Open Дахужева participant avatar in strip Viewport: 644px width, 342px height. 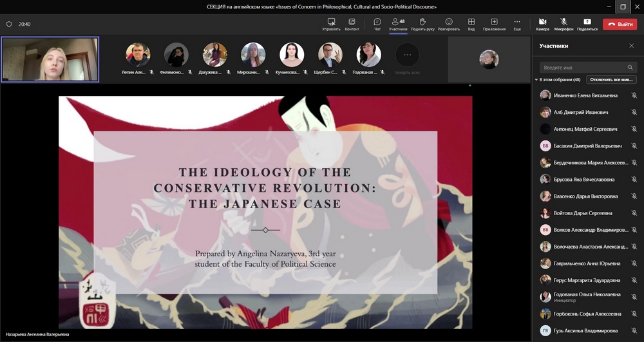(x=215, y=55)
